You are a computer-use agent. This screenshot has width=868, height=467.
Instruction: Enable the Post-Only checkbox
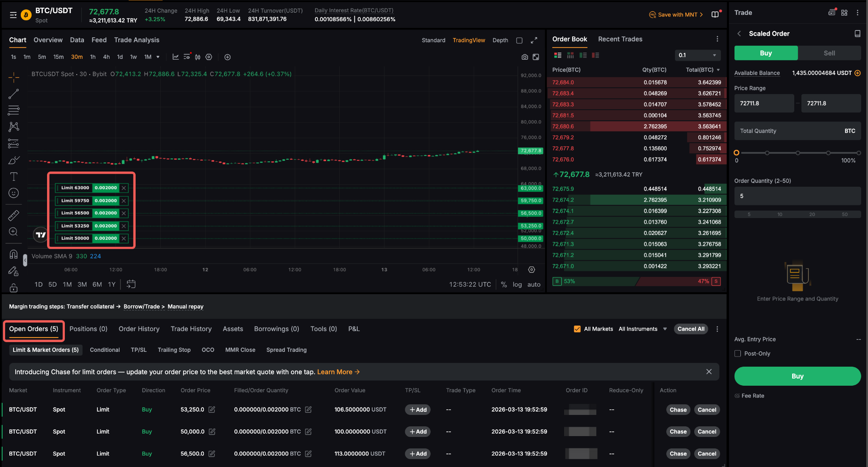[738, 354]
